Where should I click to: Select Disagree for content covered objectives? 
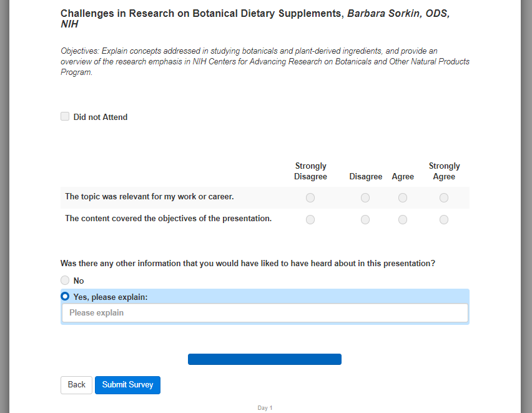[x=365, y=219]
